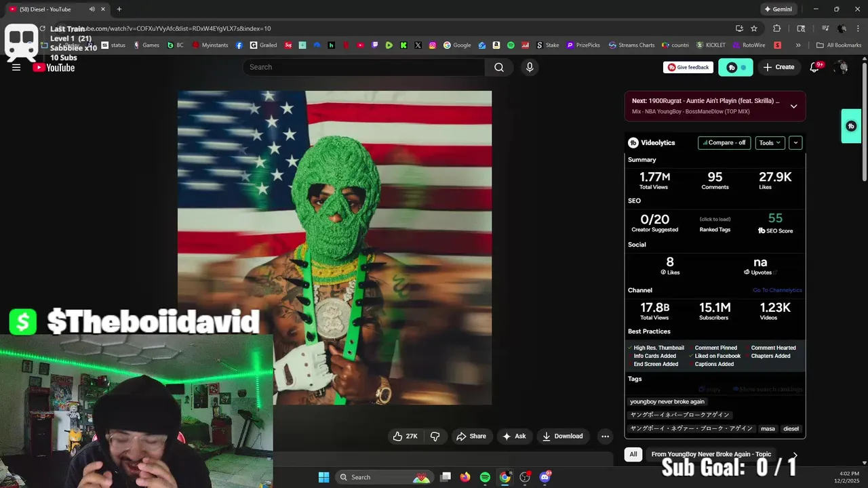Viewport: 868px width, 488px height.
Task: Dislike the video with thumbs-down
Action: point(435,436)
